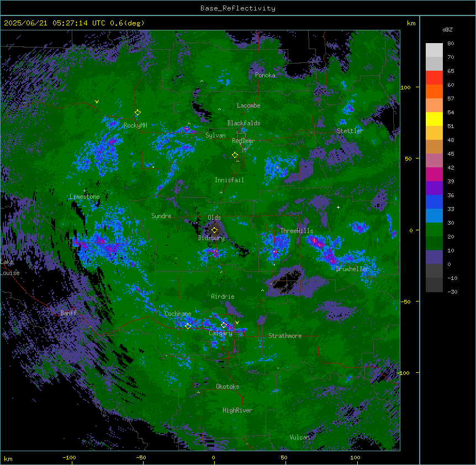The width and height of the screenshot is (476, 465).
Task: Select the yellow diamond marker south of RedDeer
Action: click(x=235, y=155)
